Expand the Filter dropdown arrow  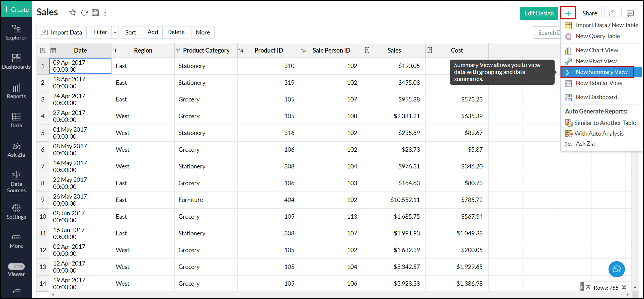click(x=115, y=32)
